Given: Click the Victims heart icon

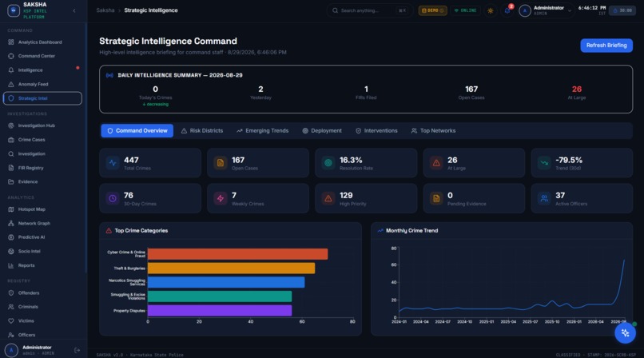Looking at the screenshot, I should pos(11,320).
